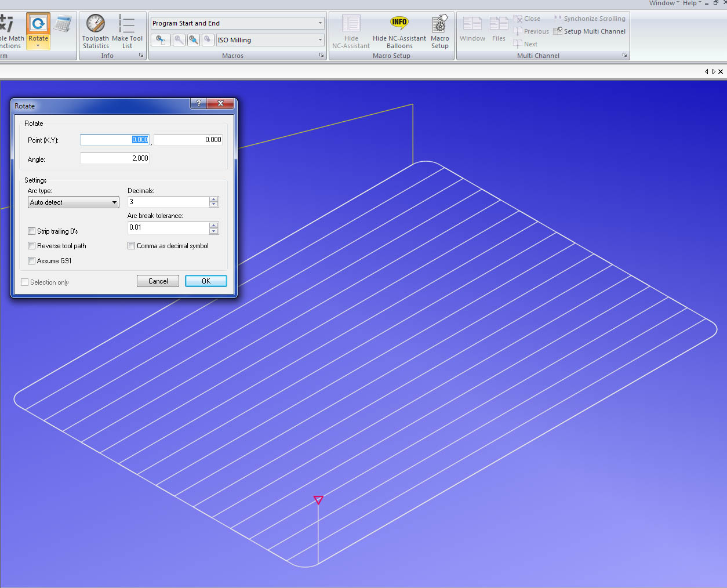The width and height of the screenshot is (727, 588).
Task: Click the Multi Channel Close item
Action: coord(527,19)
